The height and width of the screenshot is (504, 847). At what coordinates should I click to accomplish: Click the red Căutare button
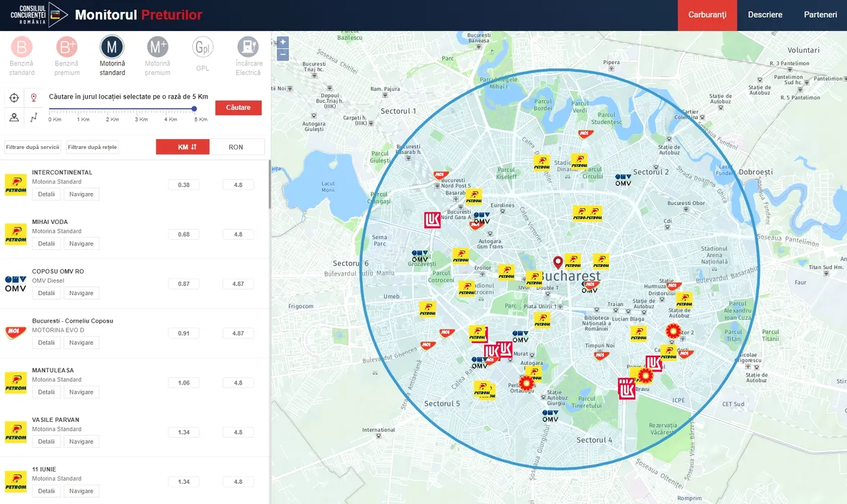pyautogui.click(x=238, y=107)
